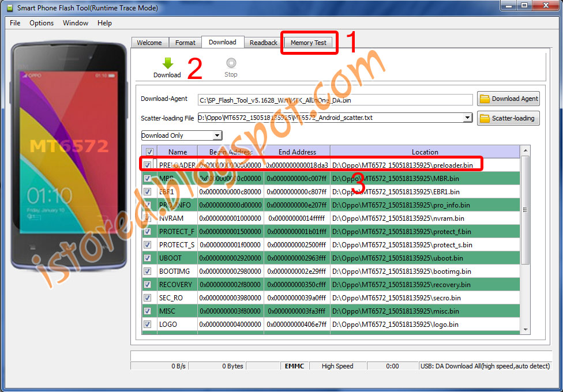The image size is (563, 392).
Task: Toggle the BOOTIMG checkbox
Action: point(147,272)
